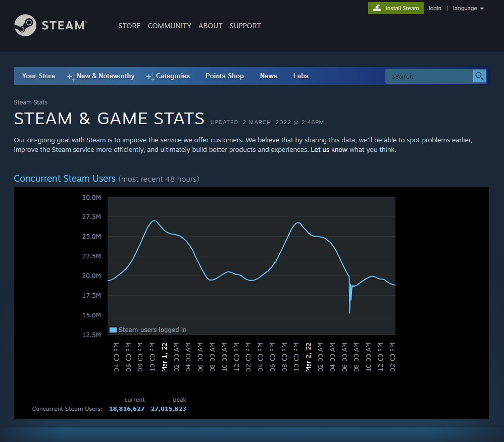Click the 'UPDATED: 2 MARCH, 2022 @ 2:46PM' timestamp

[x=267, y=122]
